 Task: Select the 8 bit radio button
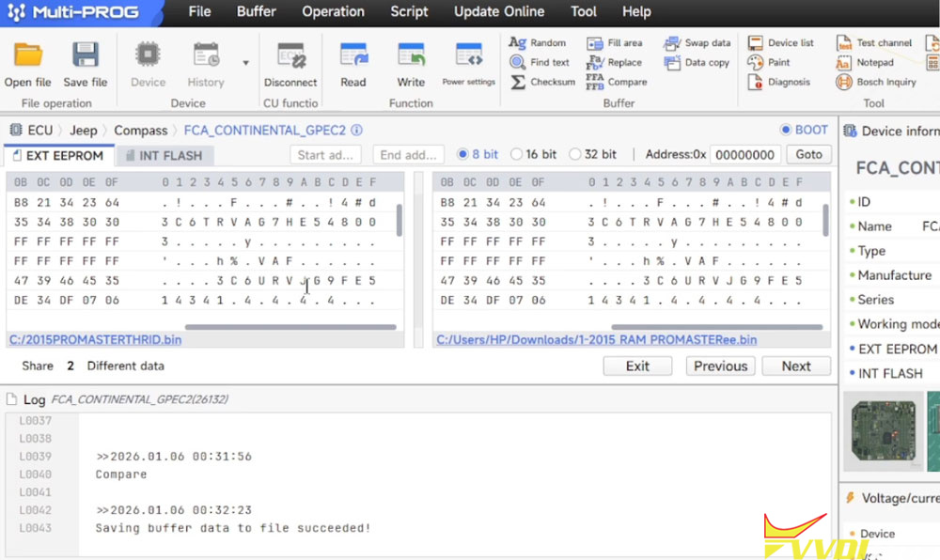coord(462,154)
